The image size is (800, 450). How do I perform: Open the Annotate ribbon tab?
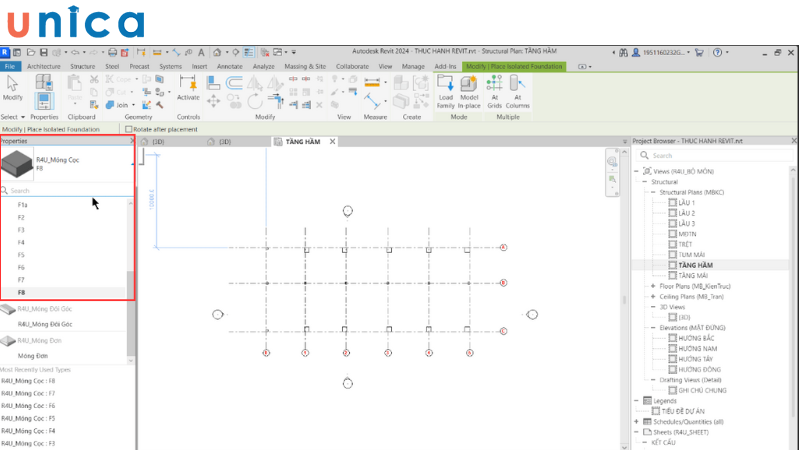[x=230, y=66]
